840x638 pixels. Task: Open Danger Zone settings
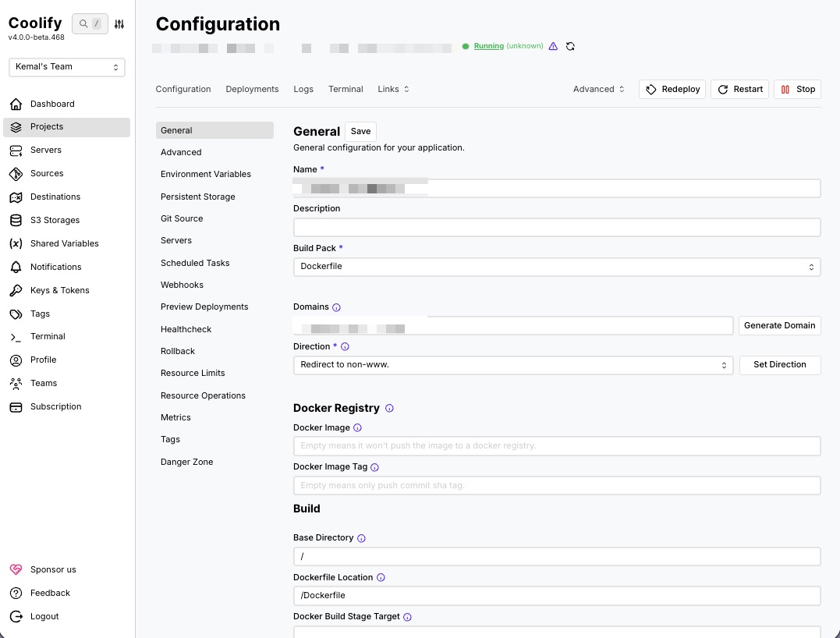[x=187, y=462]
